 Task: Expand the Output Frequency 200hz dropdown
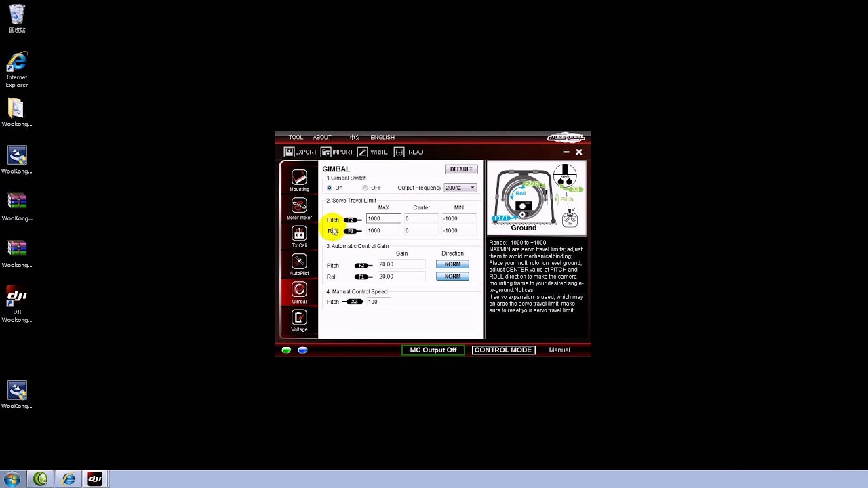(x=460, y=188)
